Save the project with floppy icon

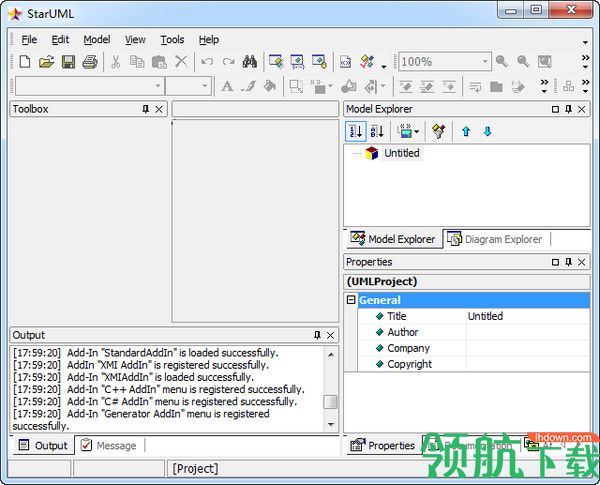pyautogui.click(x=68, y=62)
